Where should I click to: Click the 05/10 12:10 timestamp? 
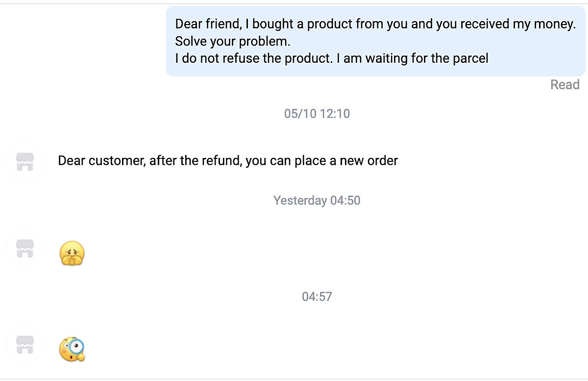(x=317, y=114)
